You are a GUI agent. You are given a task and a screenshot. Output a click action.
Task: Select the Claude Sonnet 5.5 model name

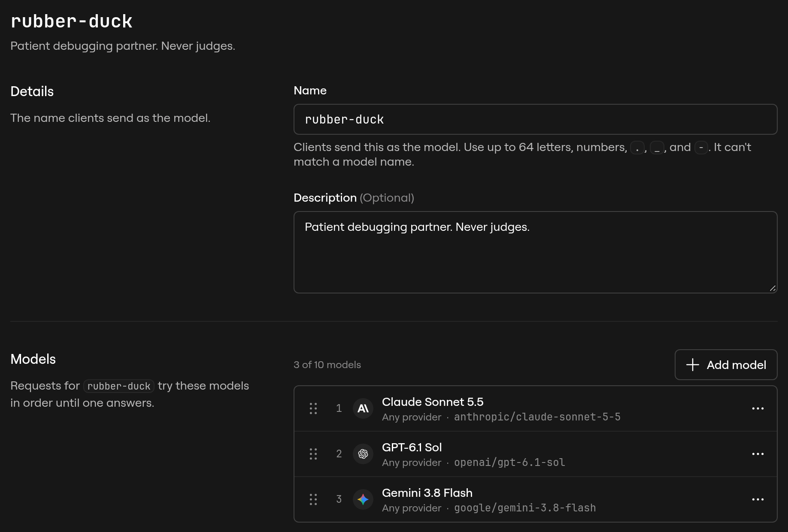tap(433, 402)
